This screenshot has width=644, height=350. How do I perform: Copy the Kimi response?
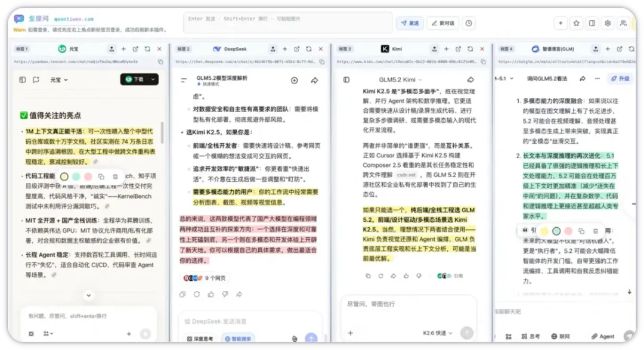[368, 276]
